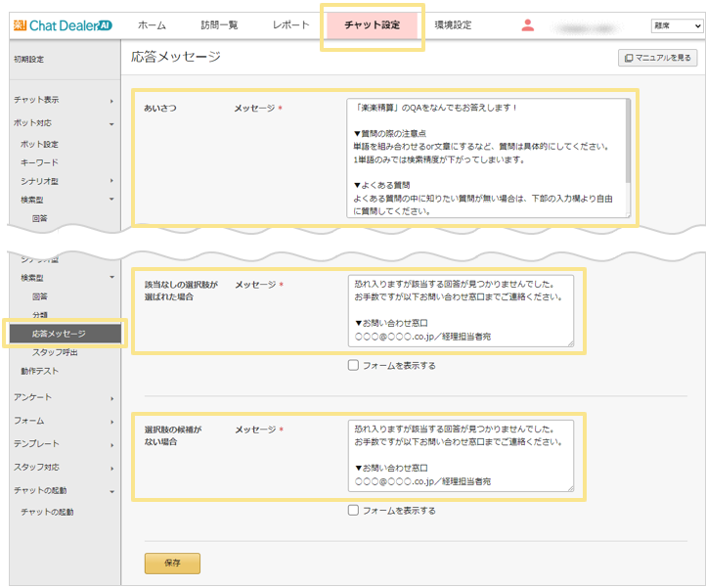Click in the あいさつ message text area
This screenshot has height=588, width=706.
point(488,157)
